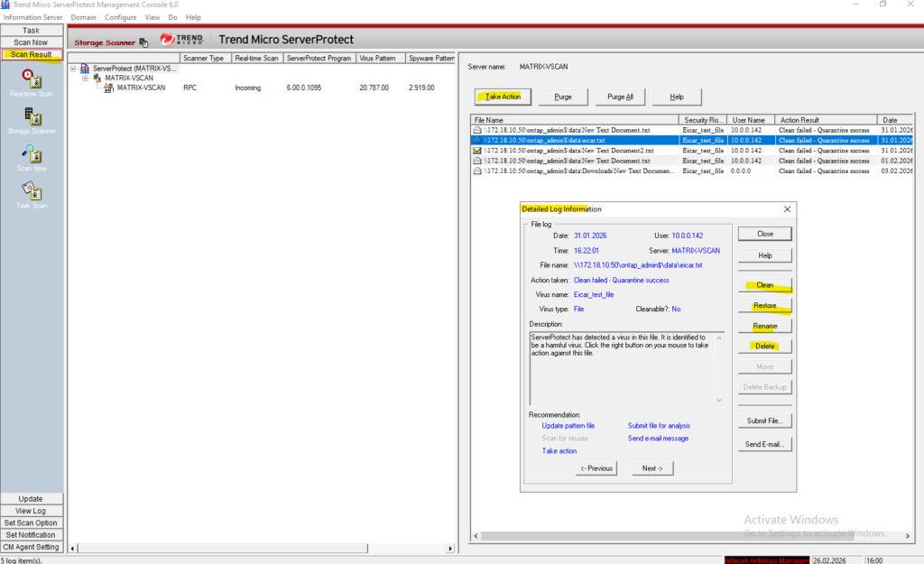Screen dimensions: 924x564
Task: Select the Storage Scanner sidebar icon
Action: (32, 116)
